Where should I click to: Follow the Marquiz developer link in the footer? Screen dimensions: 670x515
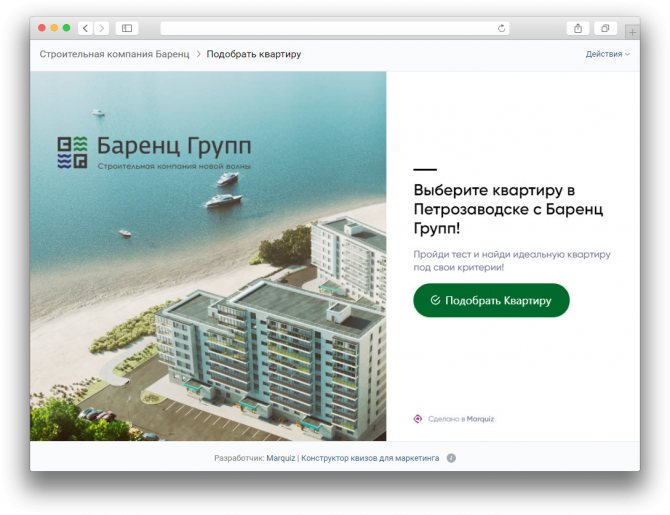pyautogui.click(x=281, y=458)
